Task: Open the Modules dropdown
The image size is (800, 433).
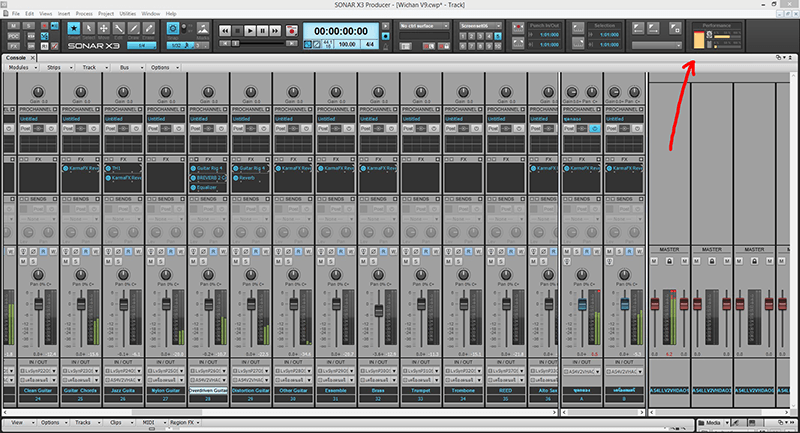Action: 21,67
